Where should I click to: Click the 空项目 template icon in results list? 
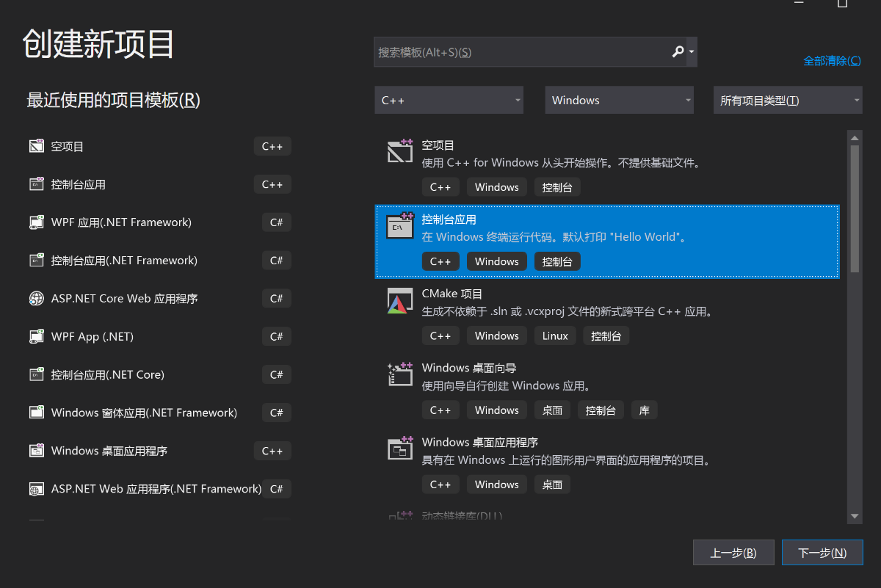click(x=400, y=152)
